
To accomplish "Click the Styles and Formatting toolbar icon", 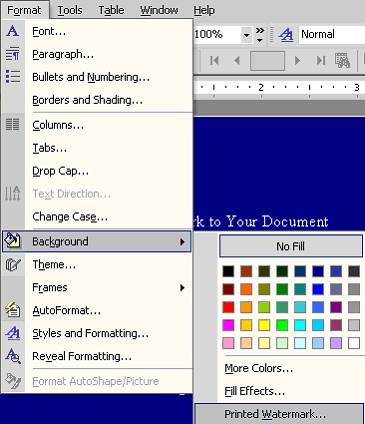I will tap(286, 34).
